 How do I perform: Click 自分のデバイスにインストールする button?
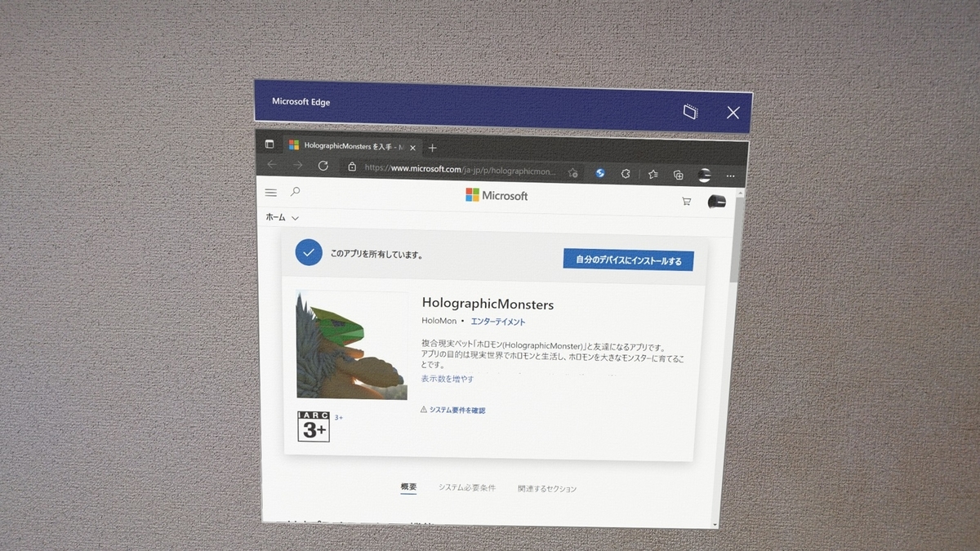628,260
